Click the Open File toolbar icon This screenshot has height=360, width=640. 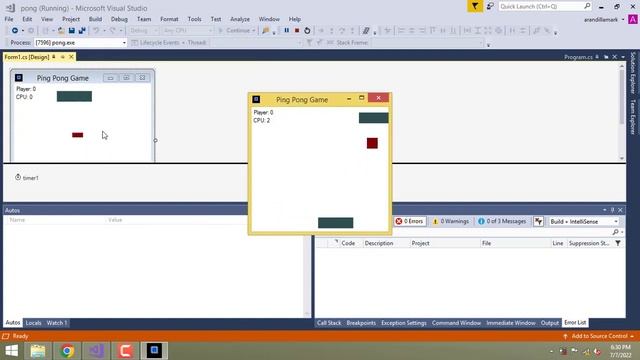point(61,31)
